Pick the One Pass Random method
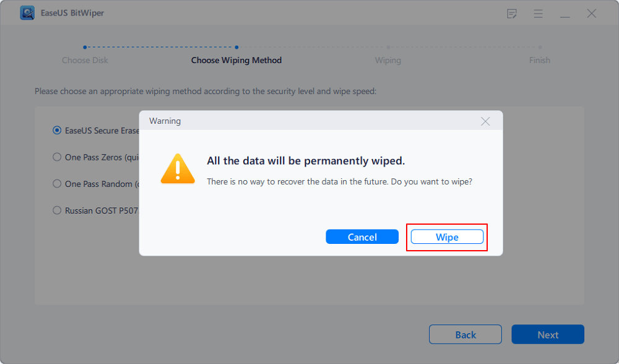The height and width of the screenshot is (364, 619). click(57, 184)
